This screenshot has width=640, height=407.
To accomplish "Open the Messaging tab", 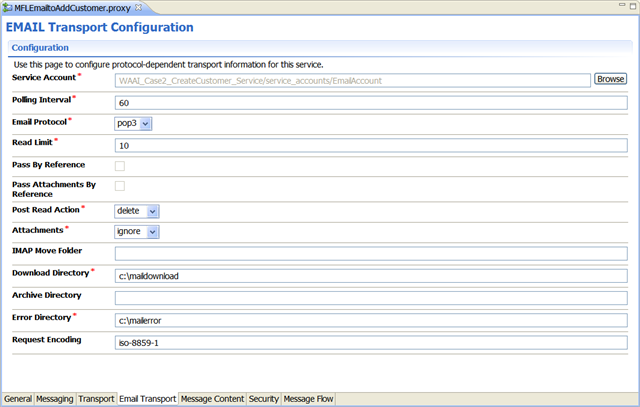I will coord(55,399).
